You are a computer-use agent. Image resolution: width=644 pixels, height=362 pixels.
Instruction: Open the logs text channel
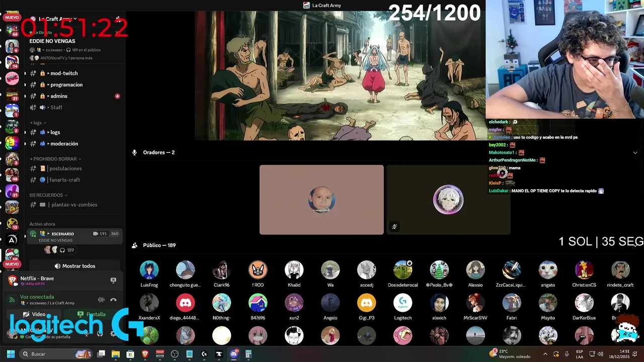click(x=74, y=132)
